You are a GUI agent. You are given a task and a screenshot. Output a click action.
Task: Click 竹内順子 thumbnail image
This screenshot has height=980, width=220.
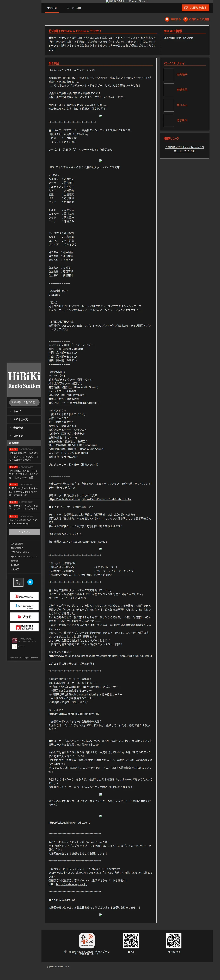[169, 75]
